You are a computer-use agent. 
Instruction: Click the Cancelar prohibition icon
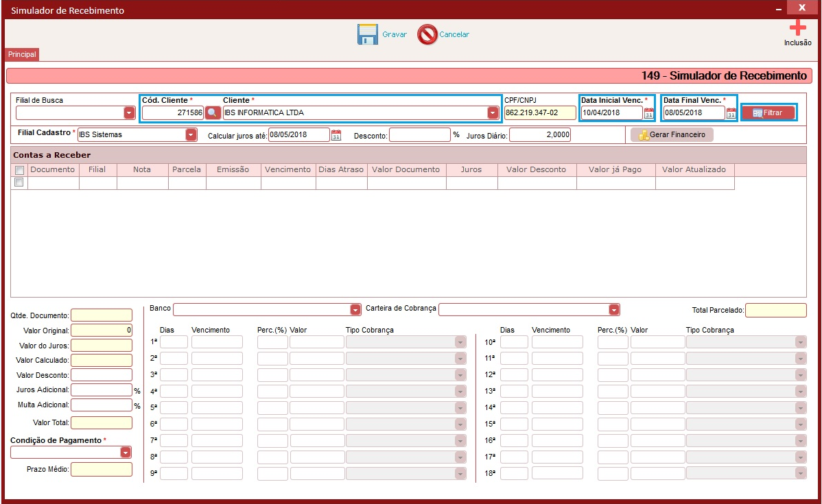[x=427, y=34]
